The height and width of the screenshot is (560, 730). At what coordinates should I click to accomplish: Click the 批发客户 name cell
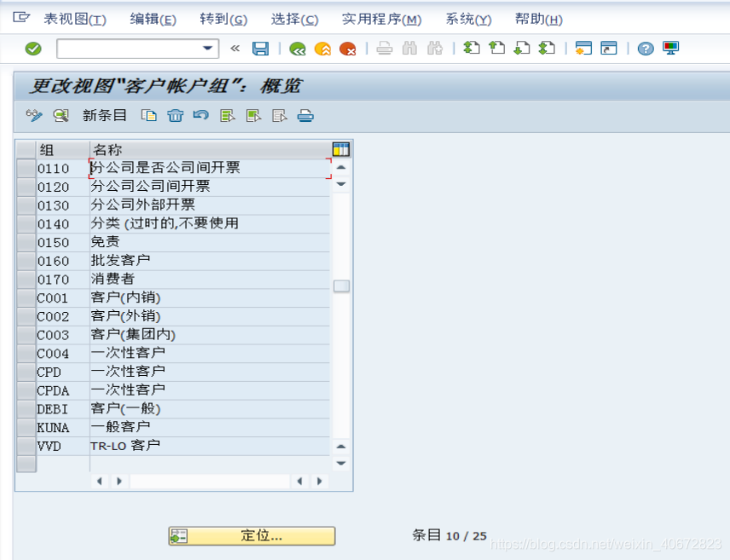(210, 261)
